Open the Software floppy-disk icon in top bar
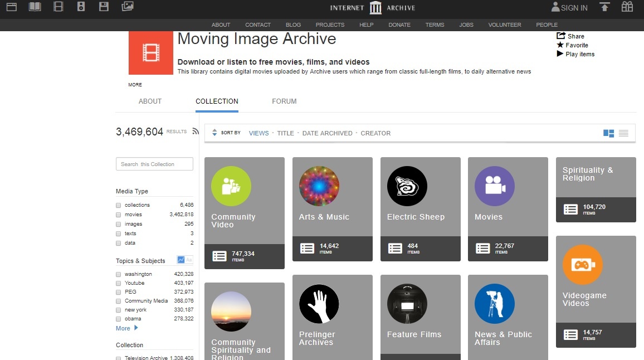Image resolution: width=644 pixels, height=360 pixels. 104,7
